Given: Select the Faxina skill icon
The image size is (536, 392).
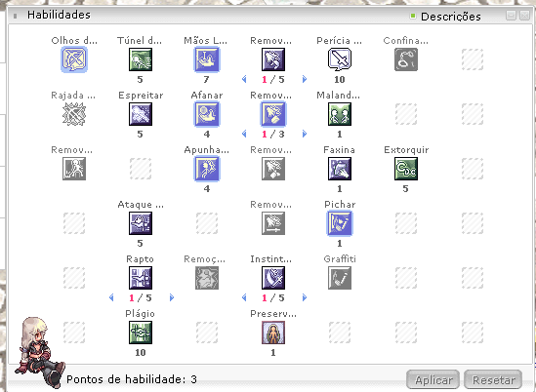Looking at the screenshot, I should coord(340,169).
